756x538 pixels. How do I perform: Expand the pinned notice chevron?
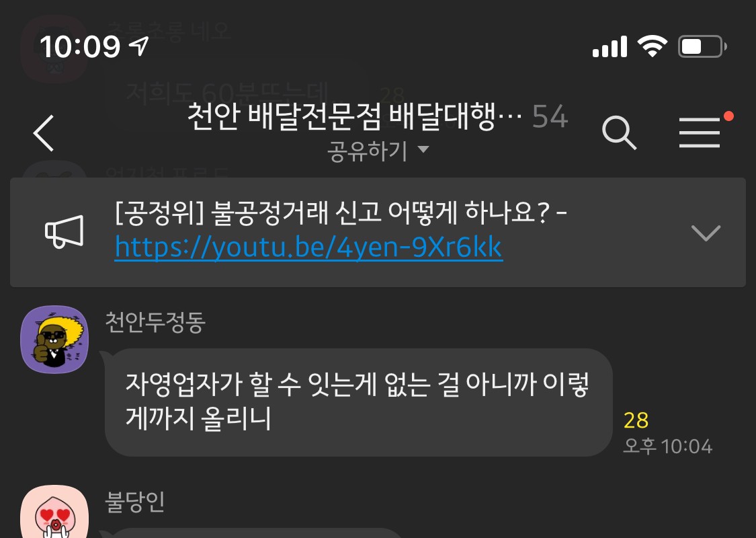(706, 233)
